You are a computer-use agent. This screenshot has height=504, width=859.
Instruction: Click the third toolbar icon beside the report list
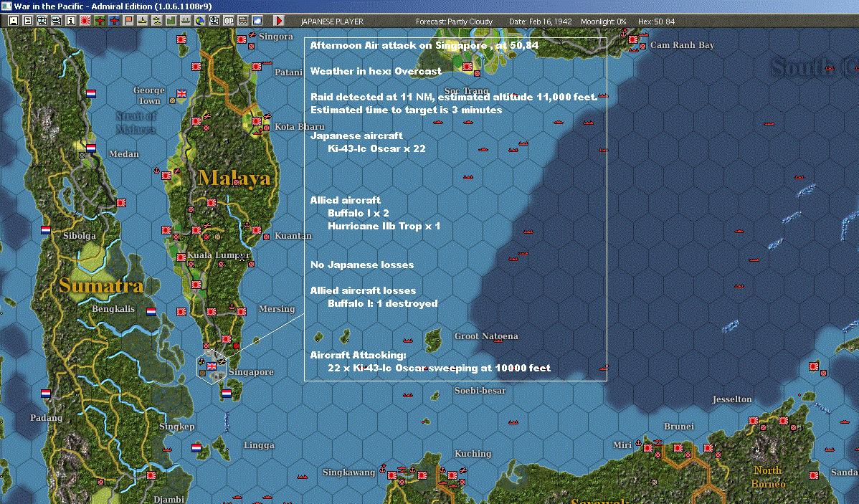(42, 21)
